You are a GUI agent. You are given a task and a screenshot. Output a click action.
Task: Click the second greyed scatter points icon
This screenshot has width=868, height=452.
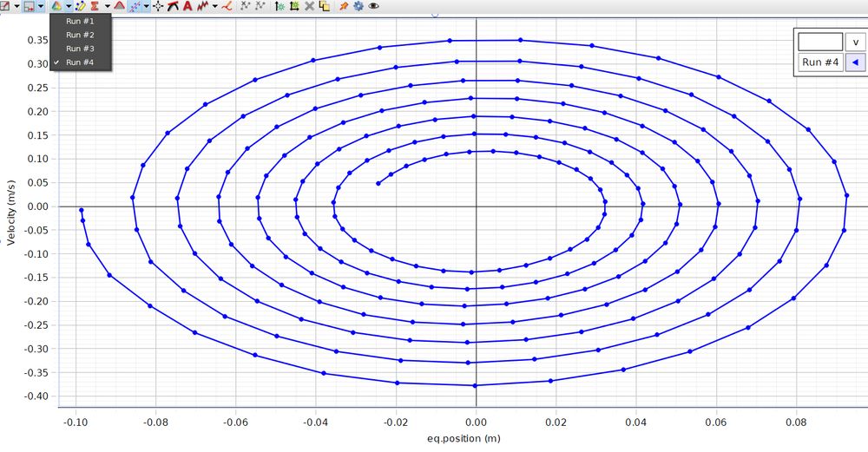[x=260, y=6]
